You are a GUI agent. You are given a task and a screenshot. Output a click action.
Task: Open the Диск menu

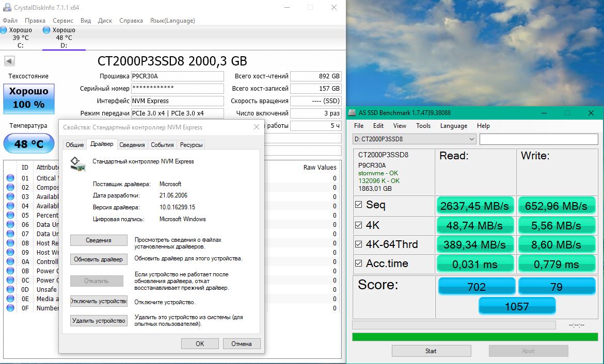click(x=105, y=21)
